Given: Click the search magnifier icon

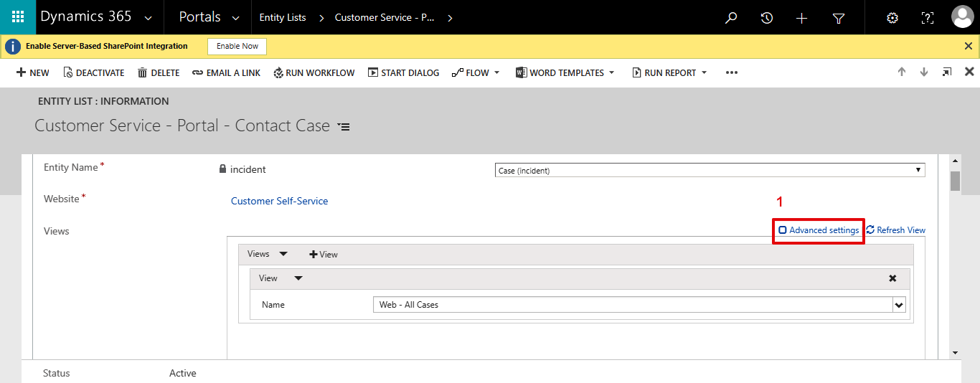Looking at the screenshot, I should [731, 18].
